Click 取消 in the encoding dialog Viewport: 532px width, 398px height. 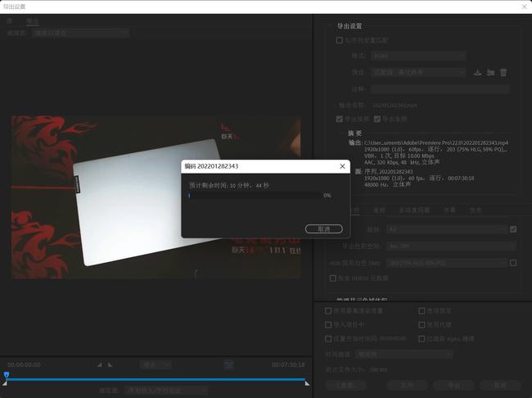323,229
